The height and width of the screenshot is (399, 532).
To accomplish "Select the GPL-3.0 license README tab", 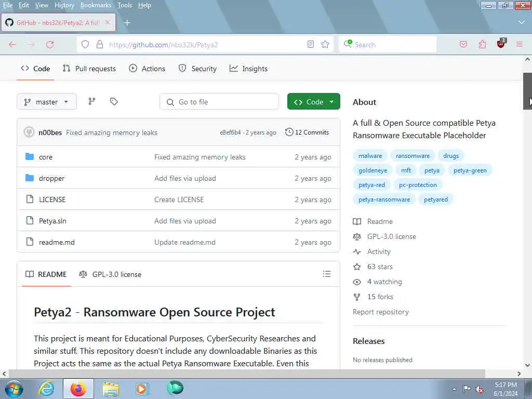I will click(x=110, y=274).
